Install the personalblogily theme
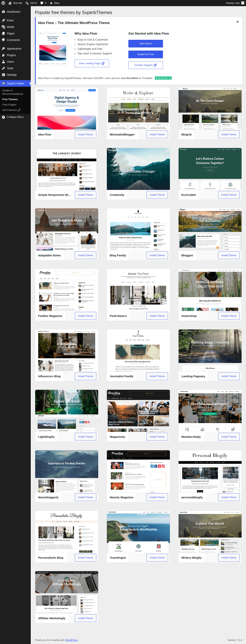 (229, 497)
